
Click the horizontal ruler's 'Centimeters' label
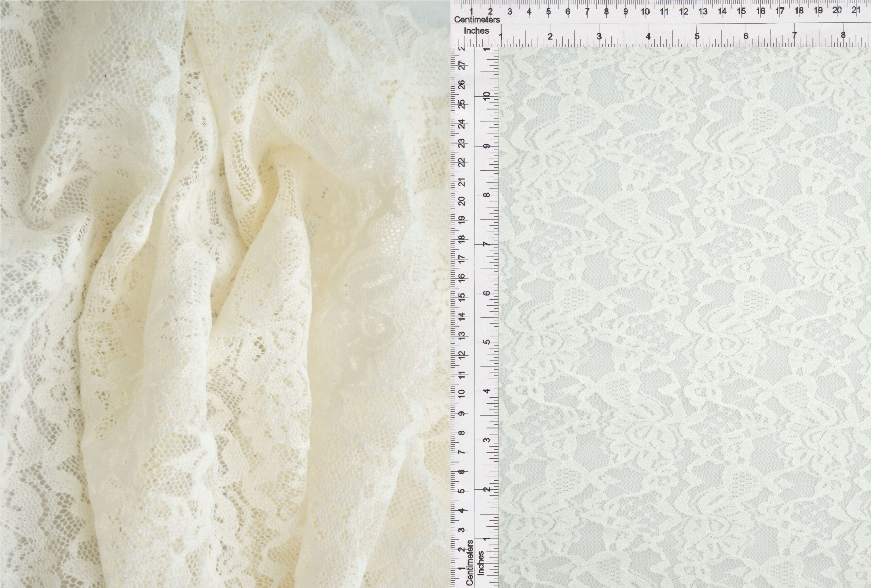(x=477, y=19)
